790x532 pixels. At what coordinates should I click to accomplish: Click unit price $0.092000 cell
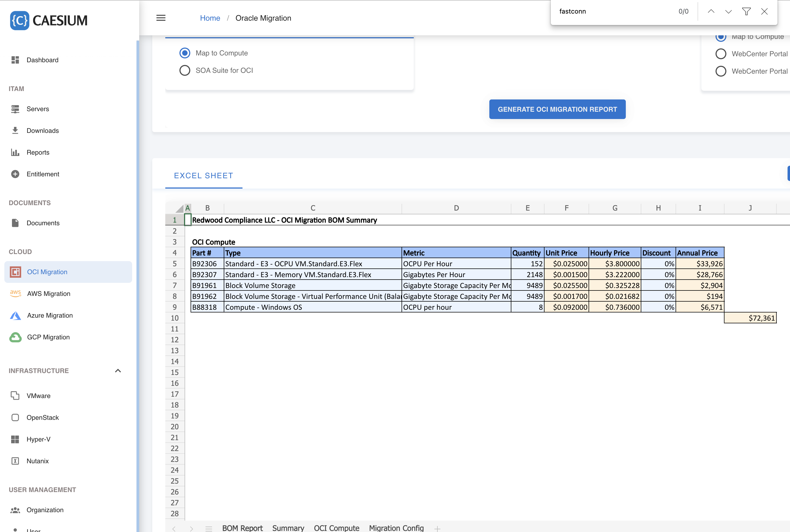[x=566, y=307]
